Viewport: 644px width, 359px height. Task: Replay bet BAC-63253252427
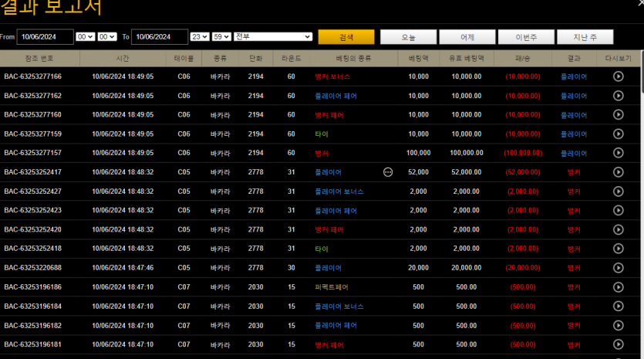(x=618, y=191)
